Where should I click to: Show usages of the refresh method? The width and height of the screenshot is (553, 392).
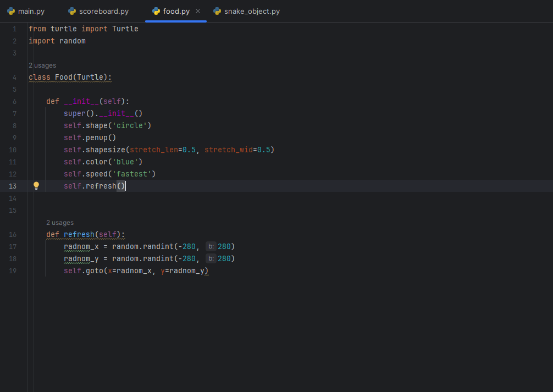tap(60, 223)
